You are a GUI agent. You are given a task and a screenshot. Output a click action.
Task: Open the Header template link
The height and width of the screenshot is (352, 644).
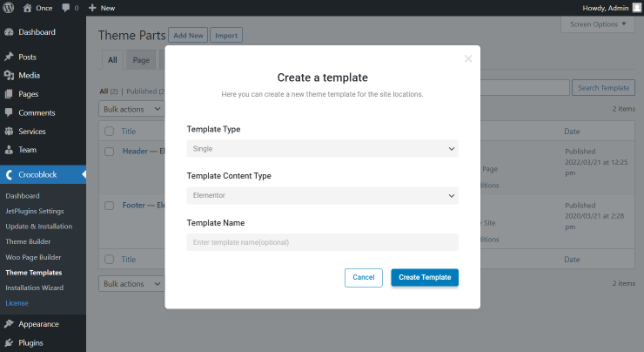click(135, 151)
